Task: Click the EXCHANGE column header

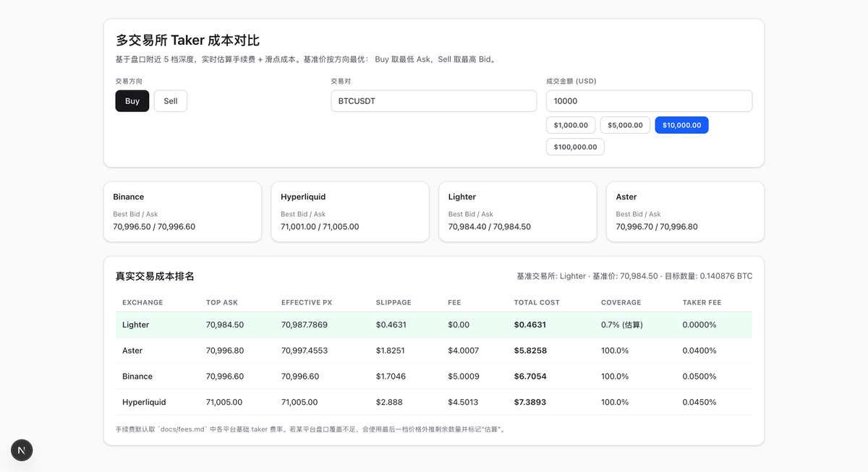Action: click(142, 302)
